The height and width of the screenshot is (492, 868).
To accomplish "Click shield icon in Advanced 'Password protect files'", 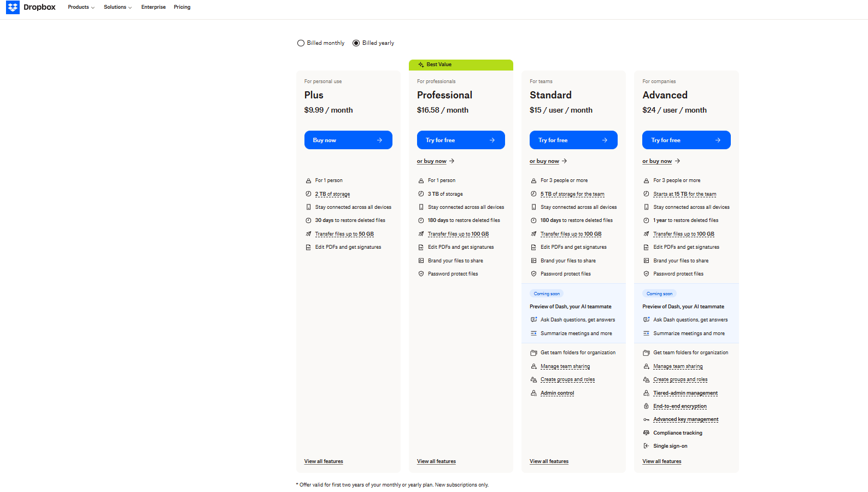I will tap(646, 274).
